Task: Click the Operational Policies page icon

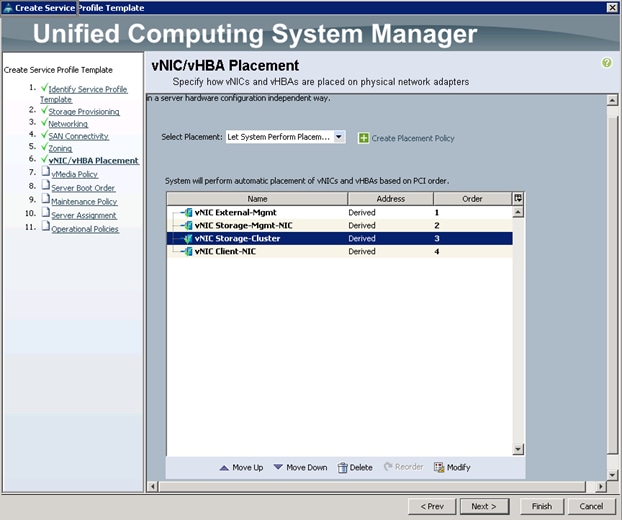Action: coord(46,226)
